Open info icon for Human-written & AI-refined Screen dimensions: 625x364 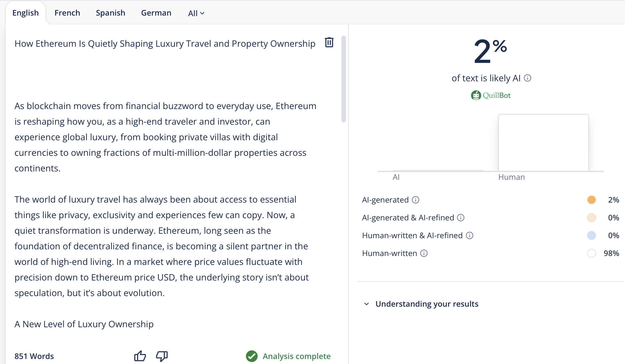tap(470, 235)
